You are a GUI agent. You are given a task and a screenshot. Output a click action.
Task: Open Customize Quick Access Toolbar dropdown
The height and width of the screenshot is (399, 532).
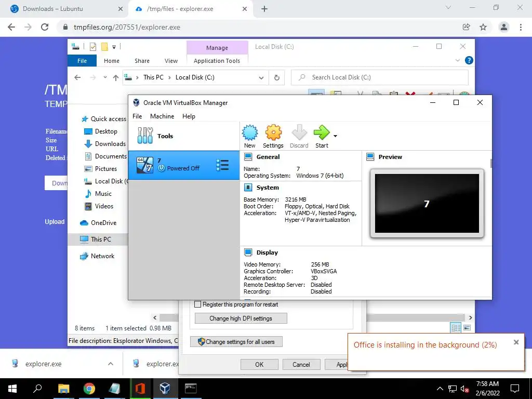[114, 47]
